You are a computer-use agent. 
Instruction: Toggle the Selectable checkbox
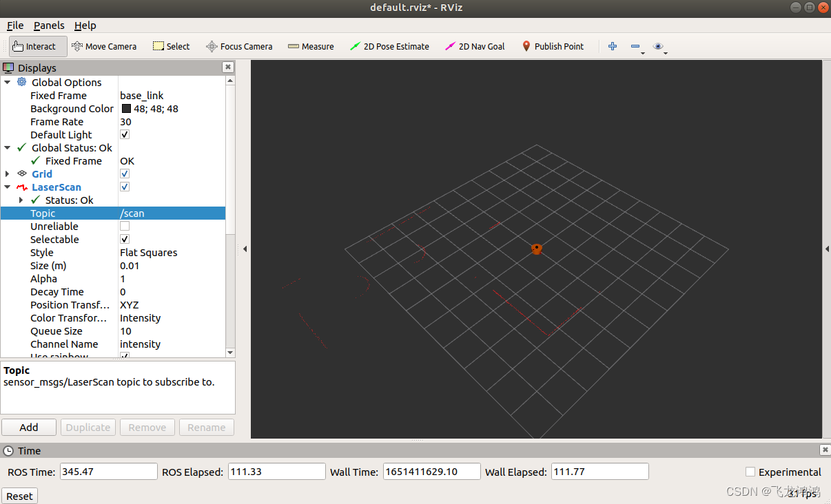[125, 240]
